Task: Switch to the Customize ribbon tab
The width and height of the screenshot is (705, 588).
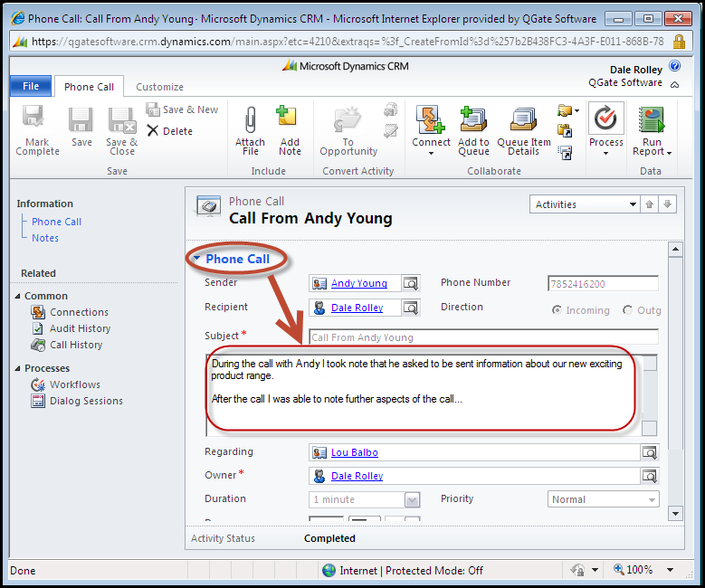Action: [159, 87]
